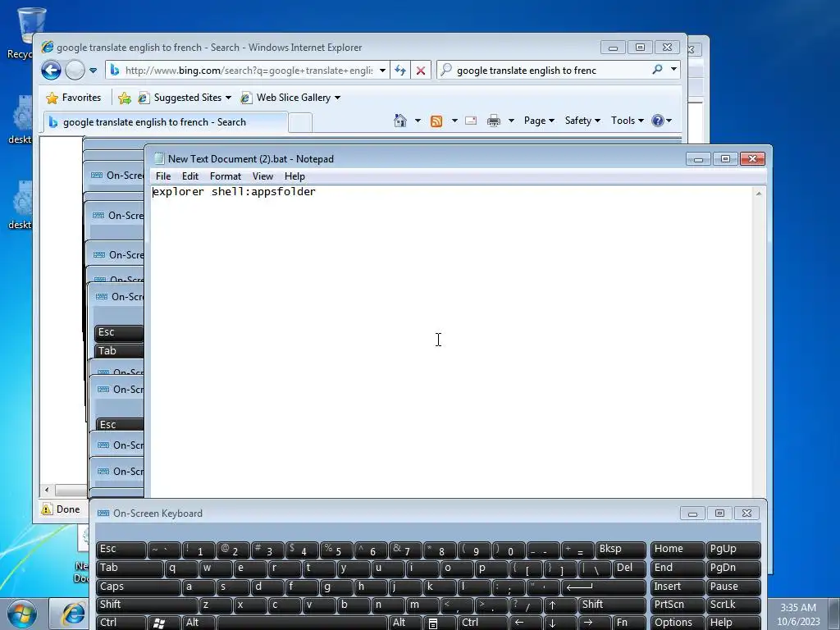Open the Favorites star button

[x=74, y=98]
